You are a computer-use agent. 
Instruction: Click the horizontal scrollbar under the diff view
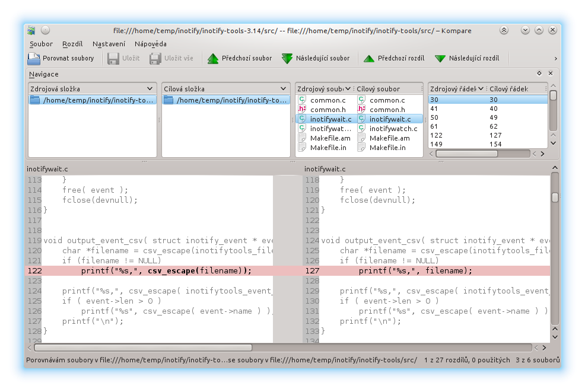[142, 348]
